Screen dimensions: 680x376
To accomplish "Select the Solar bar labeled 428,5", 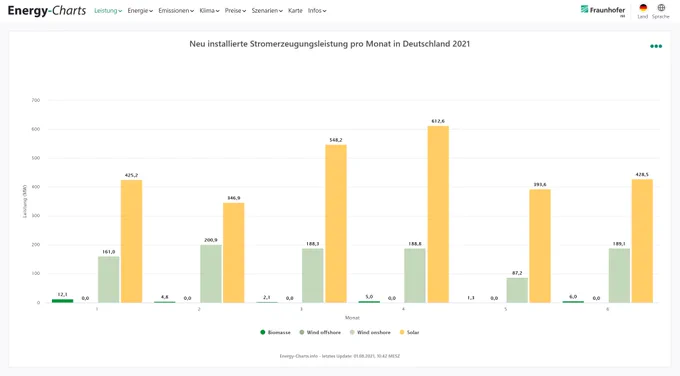I will click(x=642, y=241).
